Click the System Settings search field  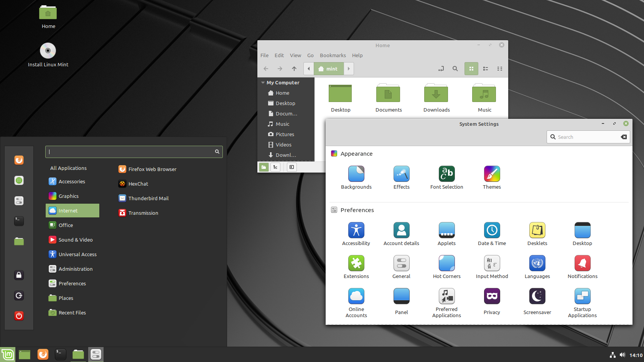(588, 137)
